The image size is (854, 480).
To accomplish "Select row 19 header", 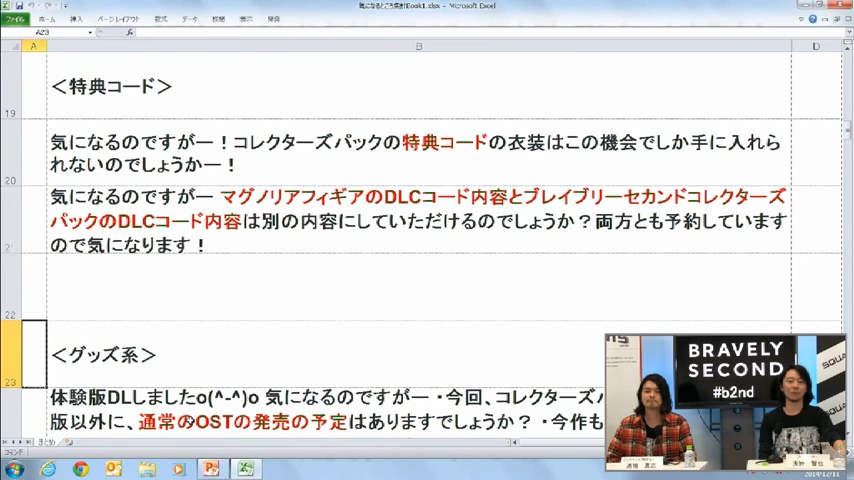I will click(10, 86).
